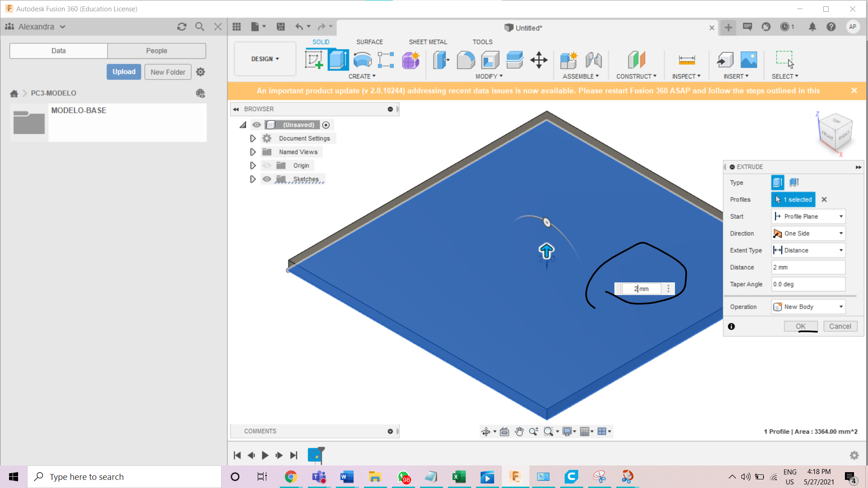Open Extent Type dropdown Distance
Screen dimensions: 868x488
click(x=808, y=250)
